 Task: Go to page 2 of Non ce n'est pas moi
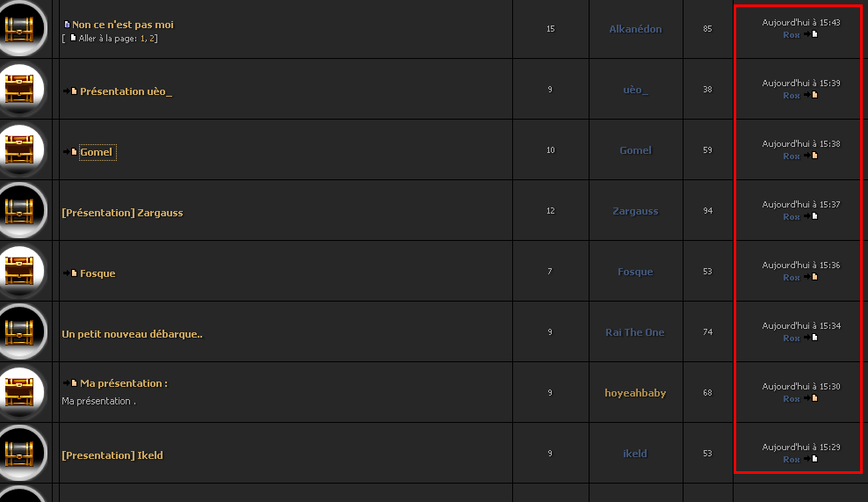pos(152,38)
